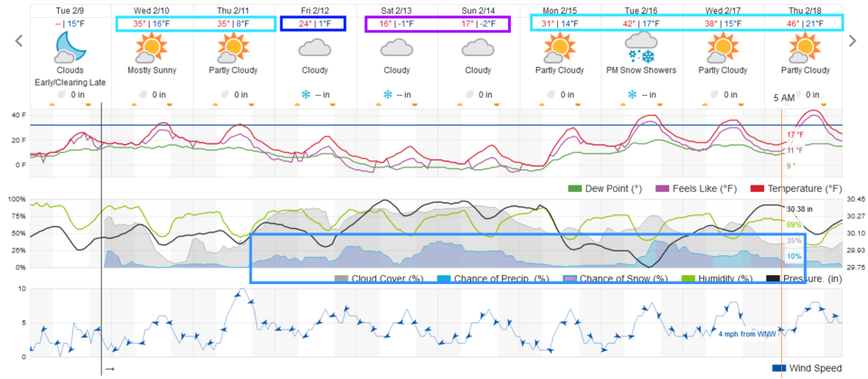Click the '5 AM' time marker label

coord(784,98)
